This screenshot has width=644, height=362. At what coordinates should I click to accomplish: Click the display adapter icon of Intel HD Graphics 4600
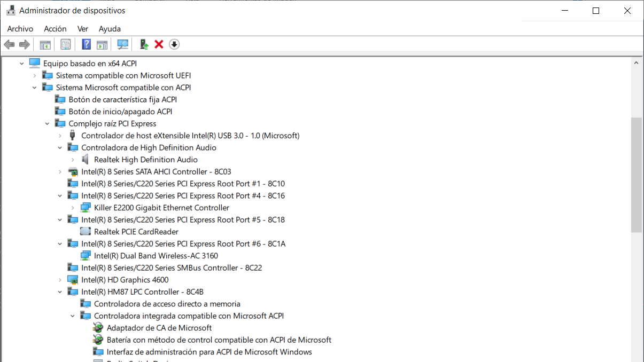point(73,280)
